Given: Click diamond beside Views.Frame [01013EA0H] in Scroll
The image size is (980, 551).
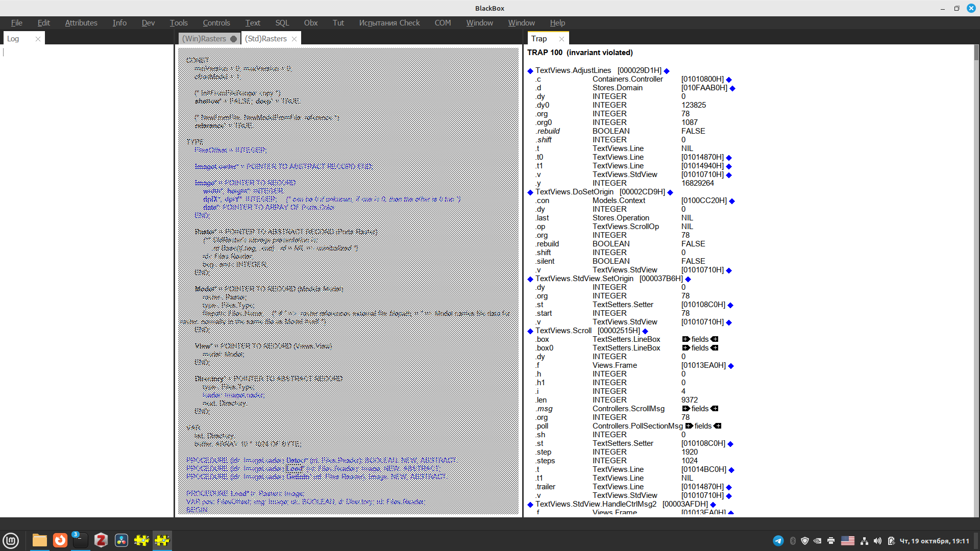Looking at the screenshot, I should [731, 366].
